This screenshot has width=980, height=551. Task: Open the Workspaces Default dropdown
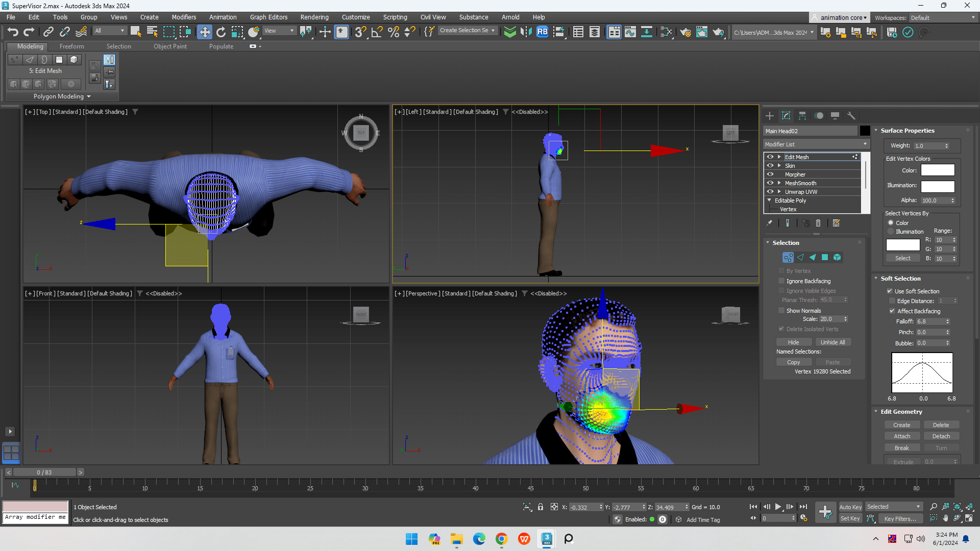(943, 18)
